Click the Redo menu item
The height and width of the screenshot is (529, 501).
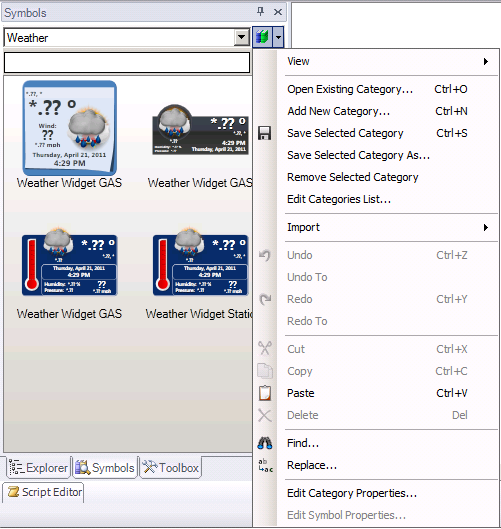click(x=375, y=299)
